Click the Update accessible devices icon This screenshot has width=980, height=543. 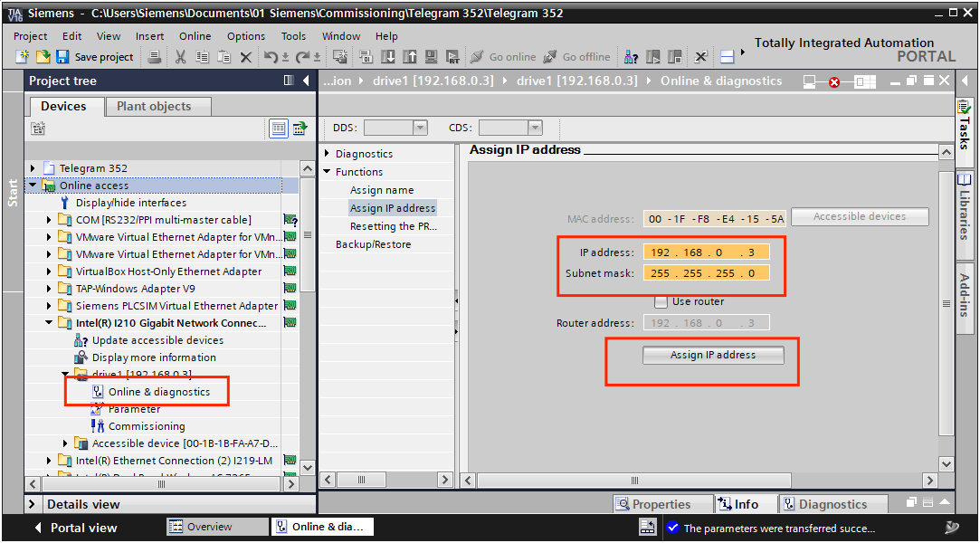81,340
